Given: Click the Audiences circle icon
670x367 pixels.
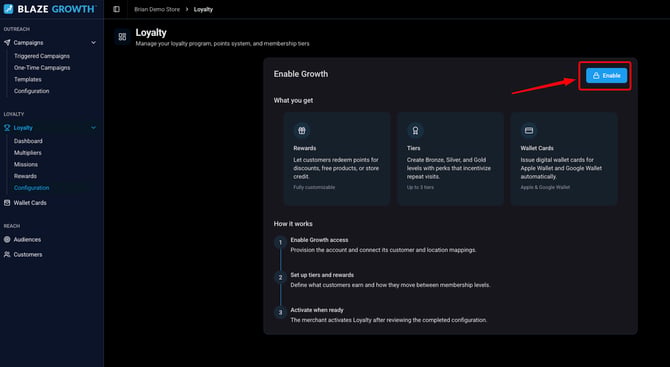Looking at the screenshot, I should click(x=7, y=240).
